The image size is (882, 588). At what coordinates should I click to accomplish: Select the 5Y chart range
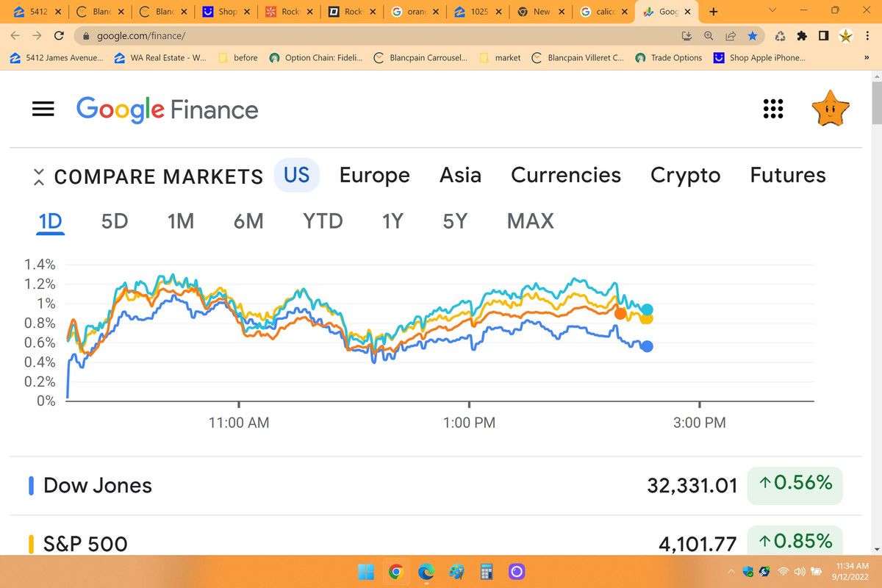coord(455,221)
